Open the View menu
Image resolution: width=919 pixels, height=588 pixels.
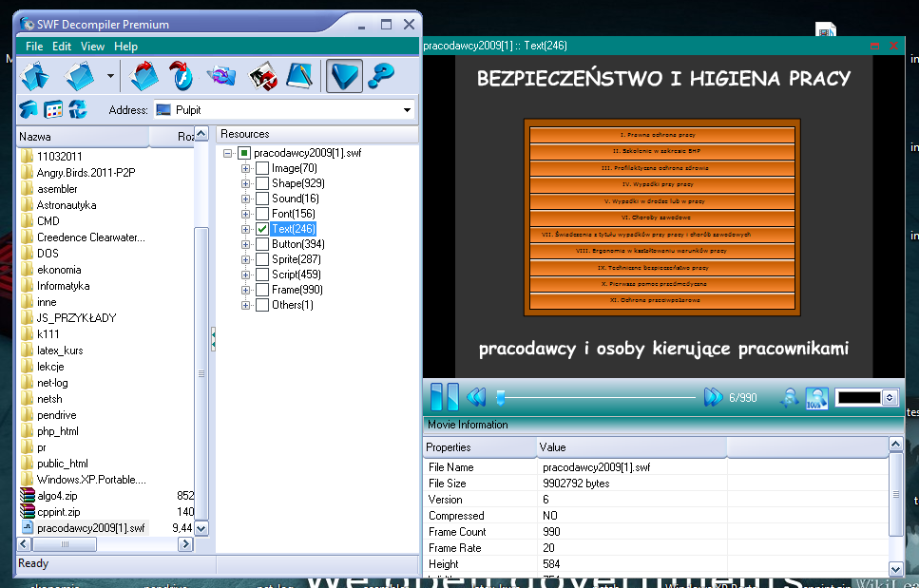(x=92, y=47)
